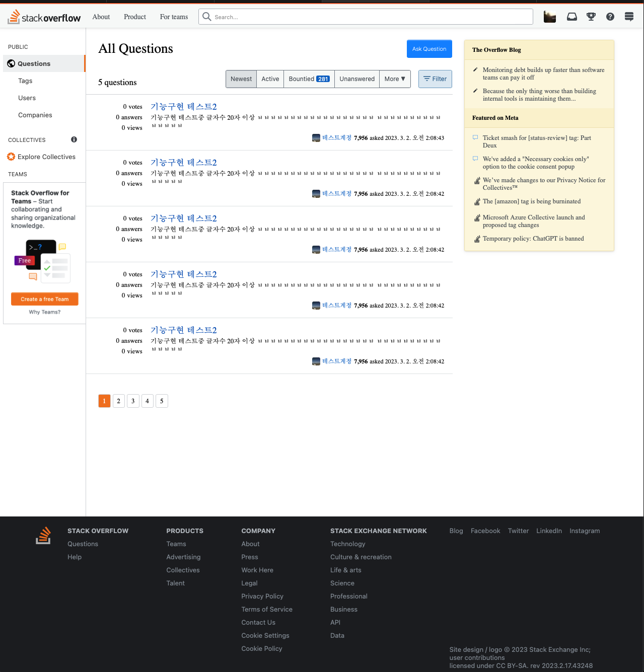The width and height of the screenshot is (644, 672).
Task: Go to Stack Overflow logo home
Action: (44, 17)
